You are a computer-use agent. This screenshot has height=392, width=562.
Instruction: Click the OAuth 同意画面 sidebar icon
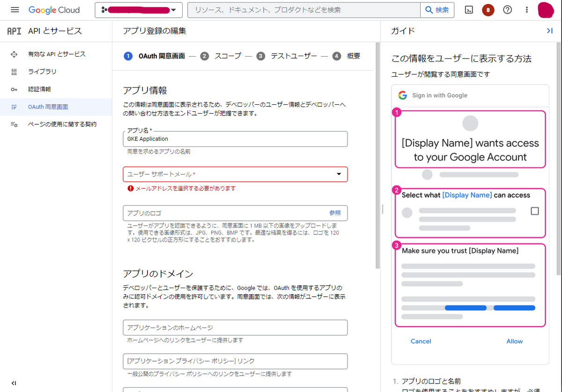pos(14,107)
